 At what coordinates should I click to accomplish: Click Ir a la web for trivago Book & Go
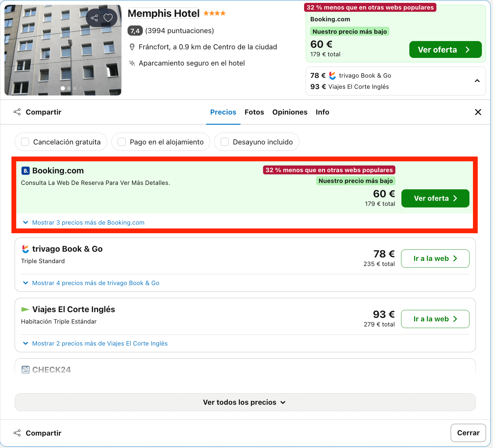[435, 259]
